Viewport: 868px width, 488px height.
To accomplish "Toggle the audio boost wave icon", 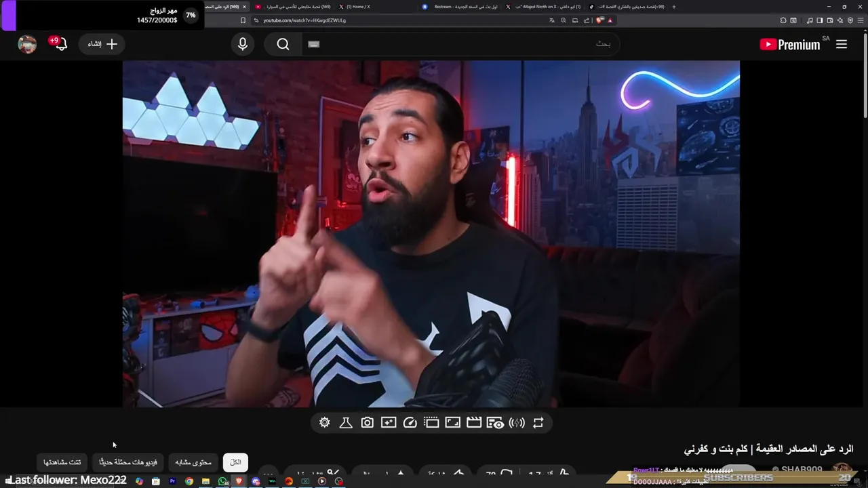I will point(517,423).
